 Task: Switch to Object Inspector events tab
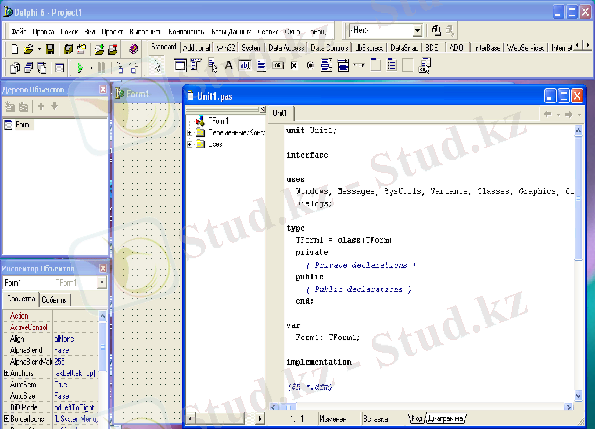point(54,300)
